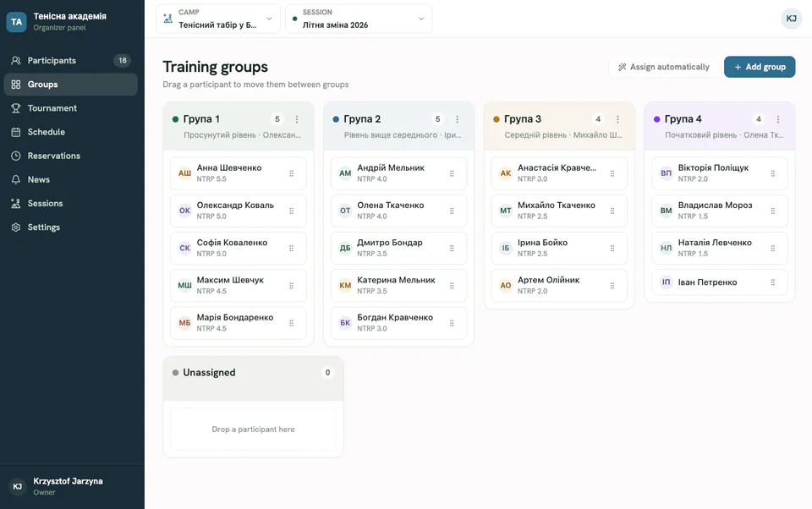Viewport: 812px width, 509px height.
Task: Expand the Session selector dropdown
Action: (x=359, y=19)
